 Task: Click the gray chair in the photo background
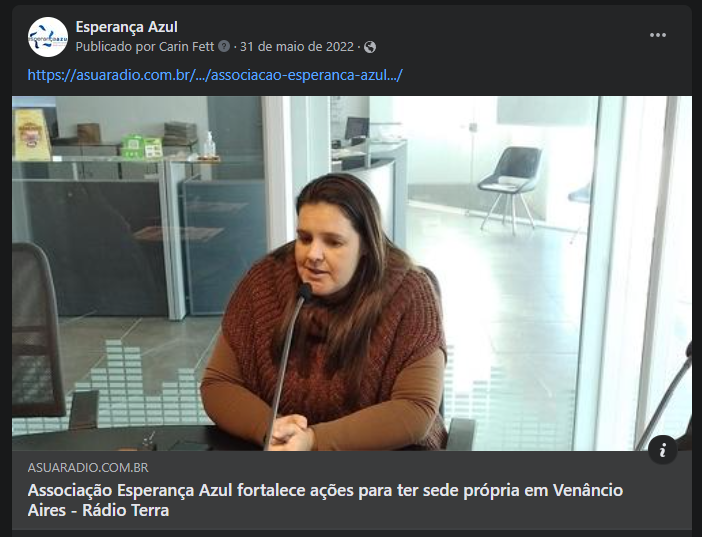click(510, 188)
